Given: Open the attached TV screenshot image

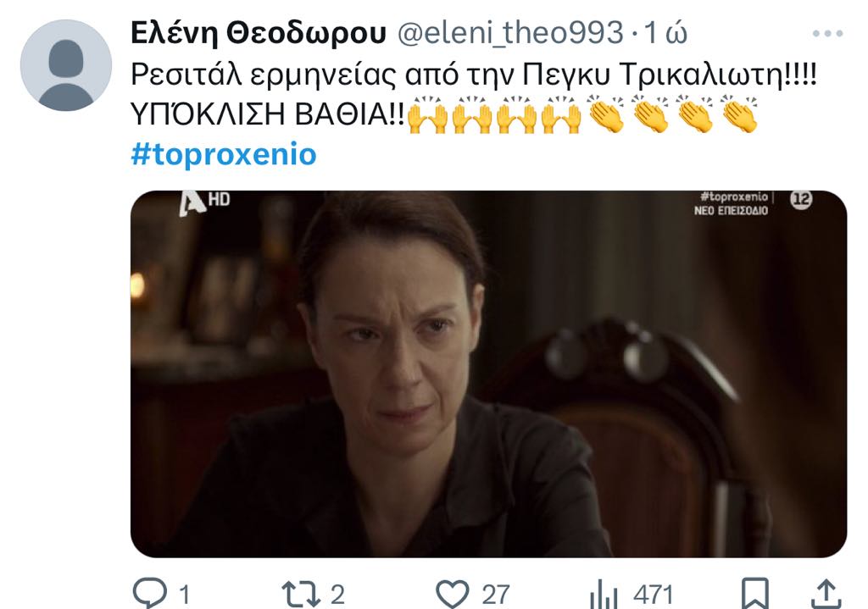Looking at the screenshot, I should click(x=488, y=374).
